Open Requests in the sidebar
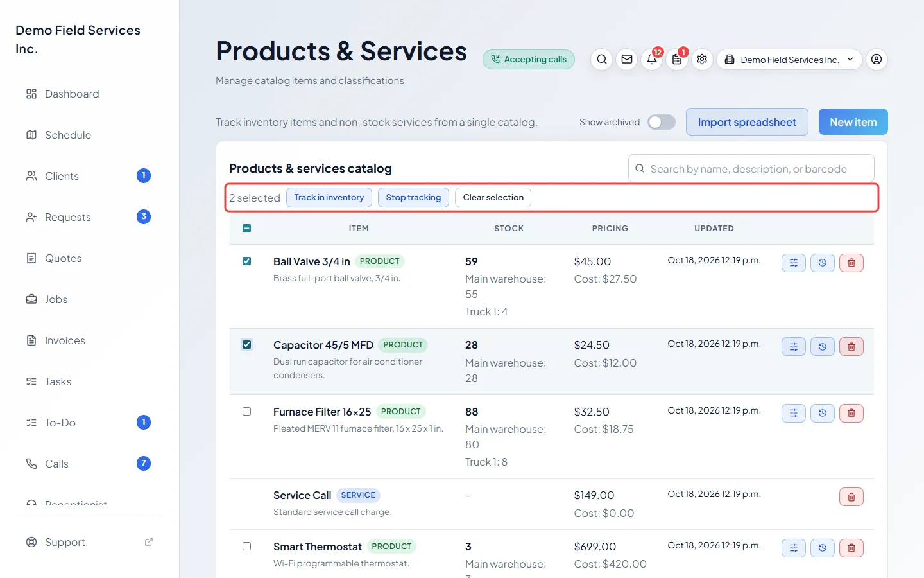Screen dimensions: 924x578 point(89,217)
